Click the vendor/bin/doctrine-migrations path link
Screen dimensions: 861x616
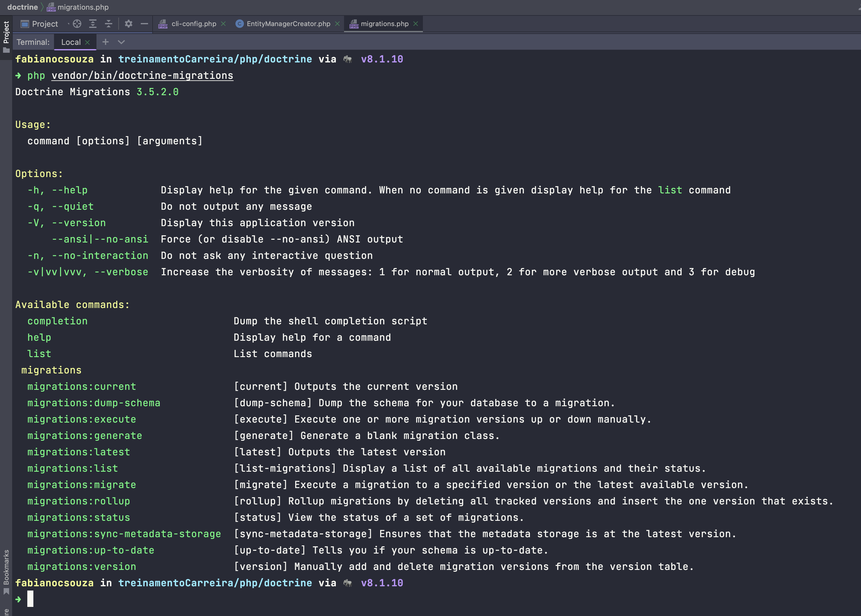(x=142, y=75)
